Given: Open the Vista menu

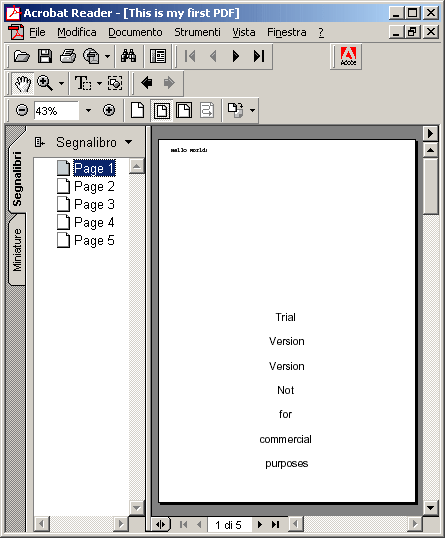Looking at the screenshot, I should coord(244,32).
